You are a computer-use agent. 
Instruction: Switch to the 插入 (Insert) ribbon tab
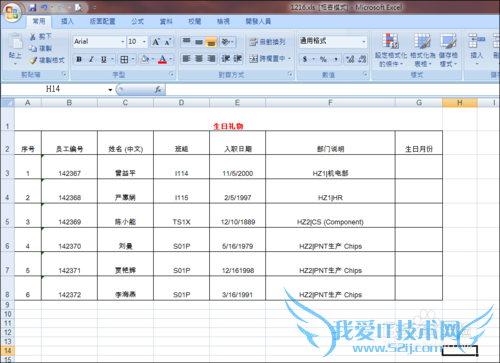(x=67, y=21)
